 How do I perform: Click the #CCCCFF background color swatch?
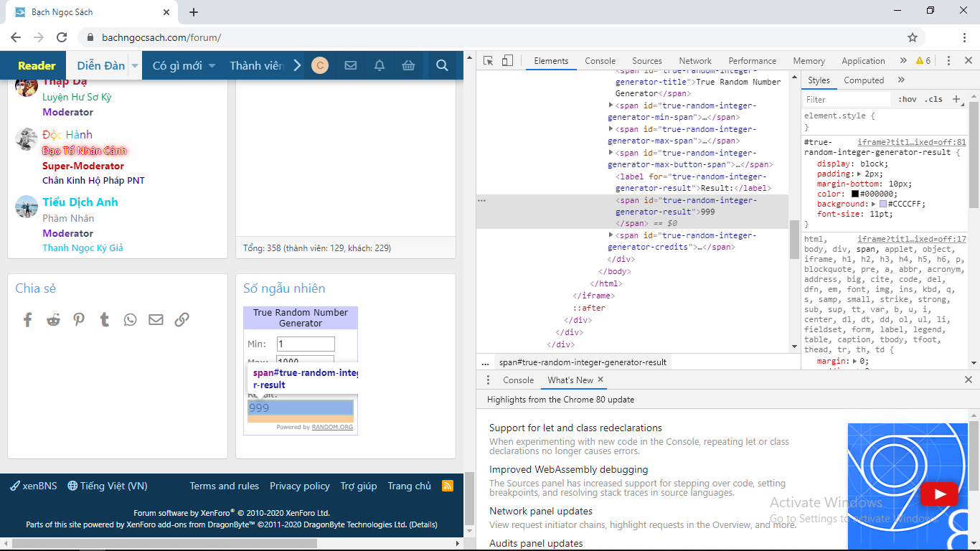tap(882, 204)
